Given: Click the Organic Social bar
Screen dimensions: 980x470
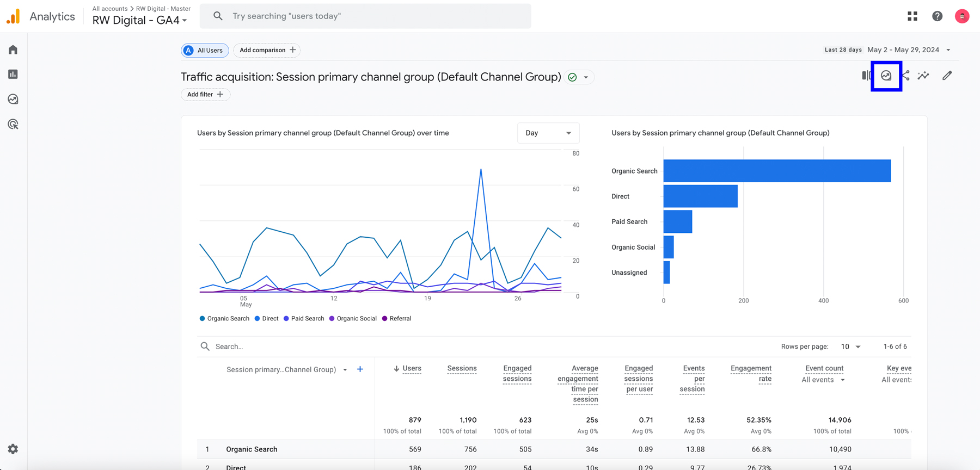Looking at the screenshot, I should point(669,247).
